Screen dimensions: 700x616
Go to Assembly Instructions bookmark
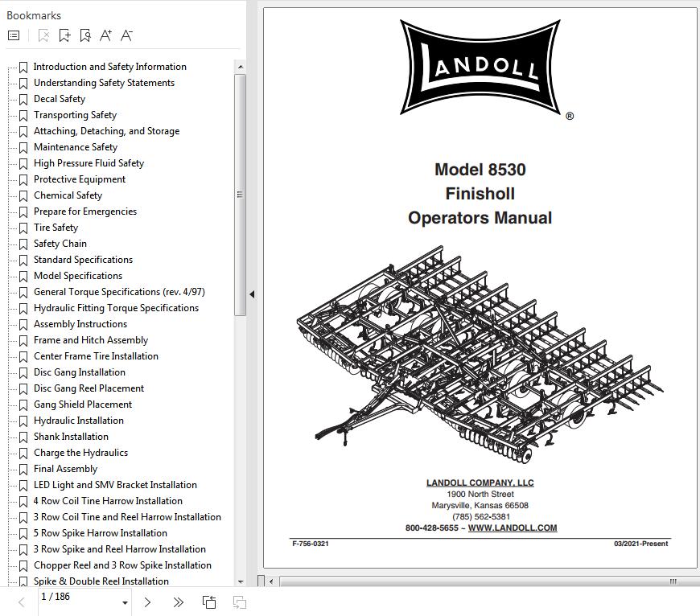80,323
